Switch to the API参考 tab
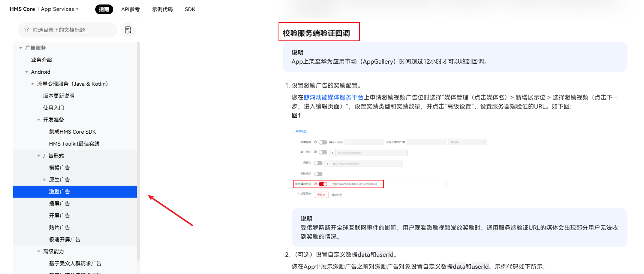The image size is (644, 274). point(130,9)
